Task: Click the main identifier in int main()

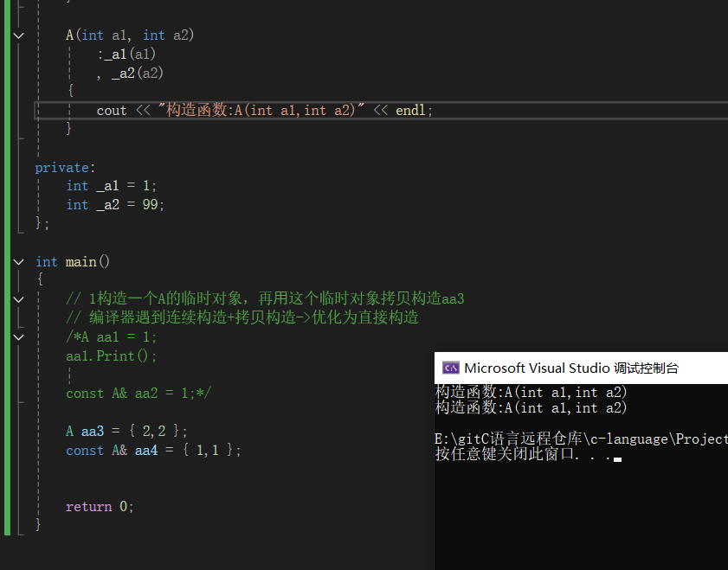Action: (81, 262)
